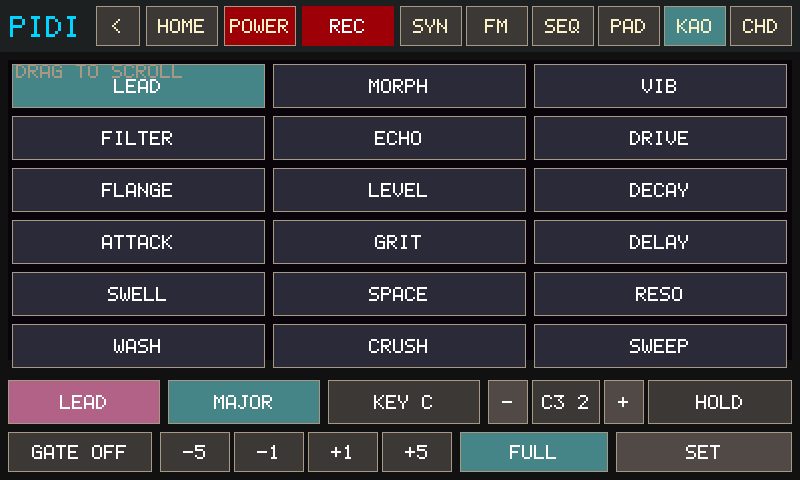This screenshot has height=480, width=800.
Task: Pick the DELAY preset
Action: [x=660, y=242]
